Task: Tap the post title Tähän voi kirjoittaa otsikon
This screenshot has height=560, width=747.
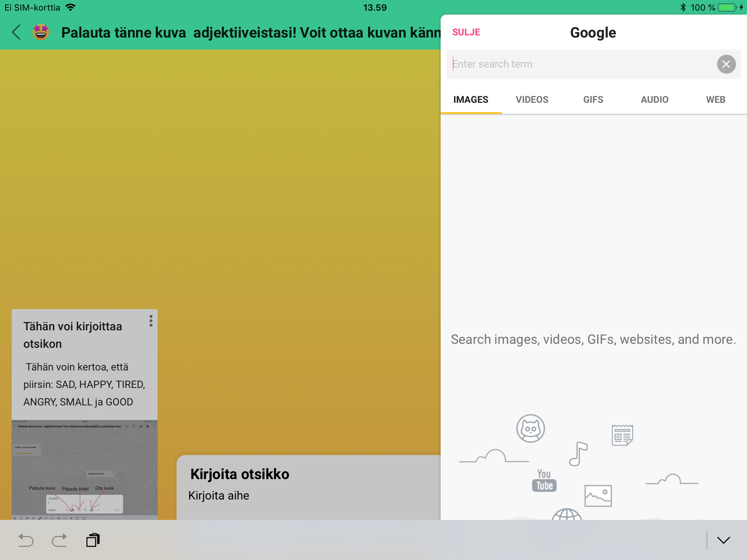Action: tap(73, 335)
